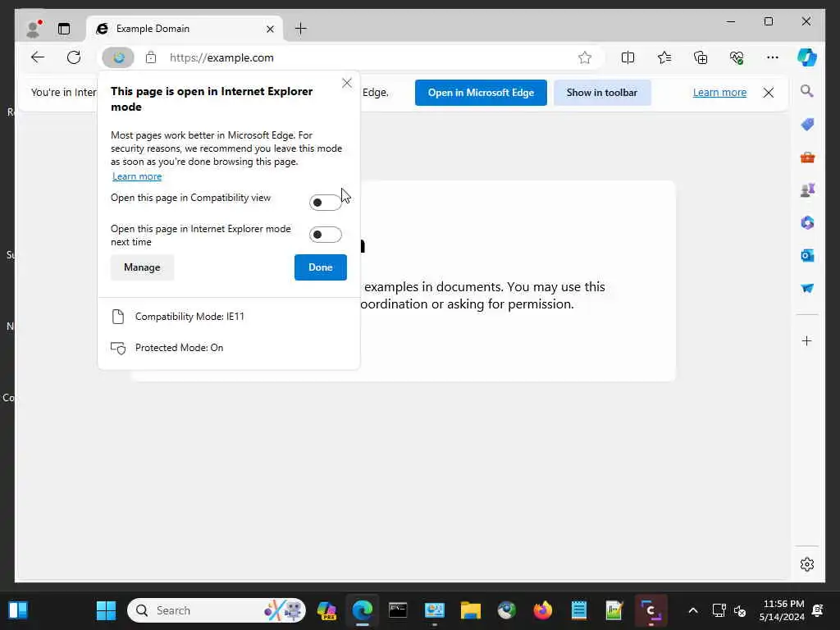Viewport: 840px width, 630px height.
Task: Open sidebar Outlook icon
Action: click(807, 256)
